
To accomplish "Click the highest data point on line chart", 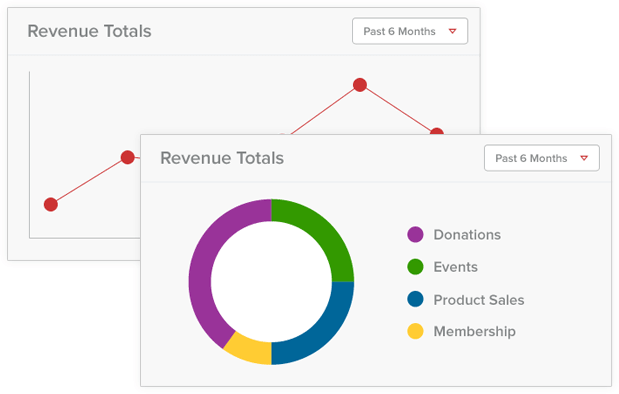I will [360, 85].
